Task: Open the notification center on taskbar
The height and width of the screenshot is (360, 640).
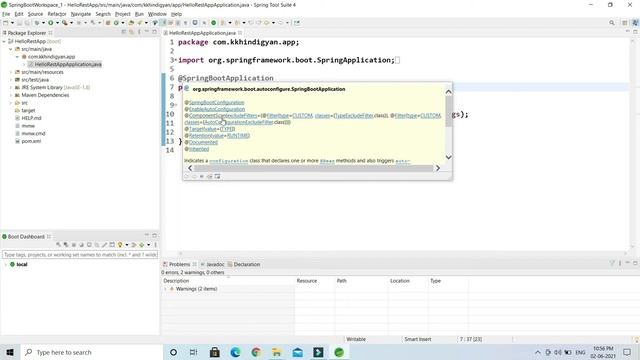Action: [x=627, y=352]
